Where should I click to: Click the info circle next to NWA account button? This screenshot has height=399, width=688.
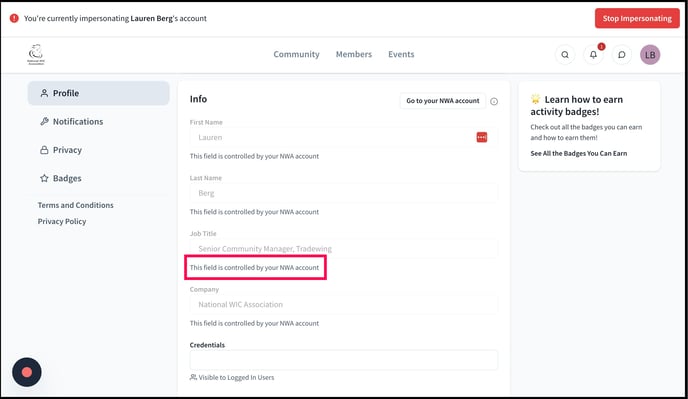(494, 101)
